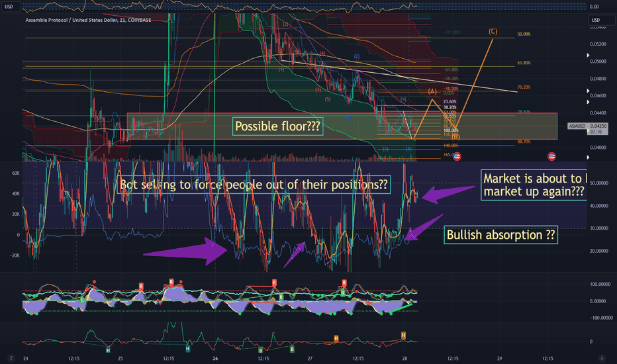Click date 27 on the time axis

310,359
